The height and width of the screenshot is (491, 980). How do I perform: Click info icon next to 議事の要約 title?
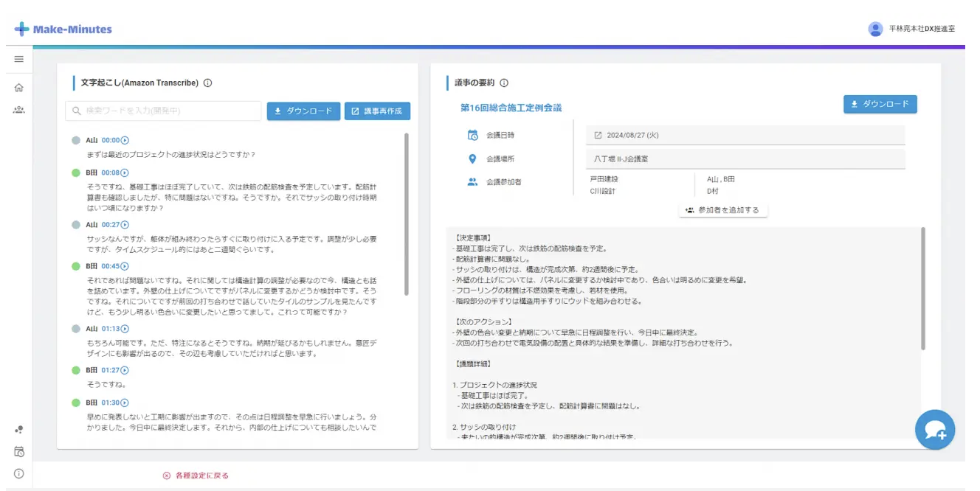(504, 83)
